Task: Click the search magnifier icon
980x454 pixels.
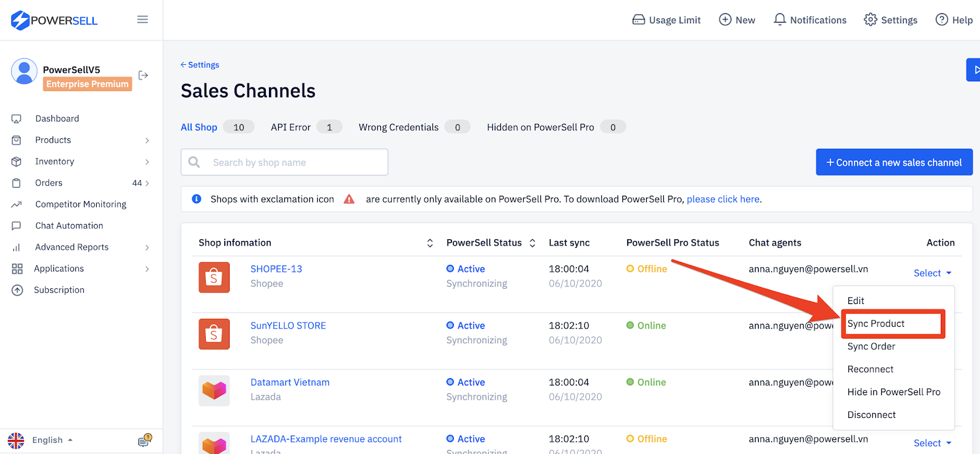Action: [194, 162]
